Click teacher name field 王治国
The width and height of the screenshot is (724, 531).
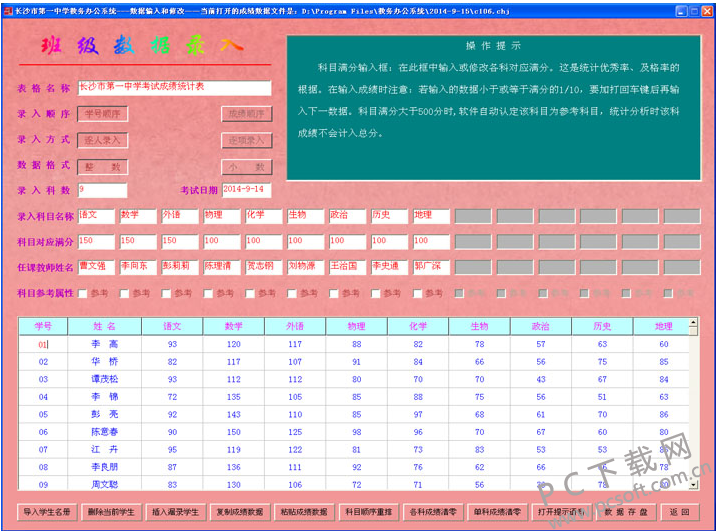click(x=348, y=267)
